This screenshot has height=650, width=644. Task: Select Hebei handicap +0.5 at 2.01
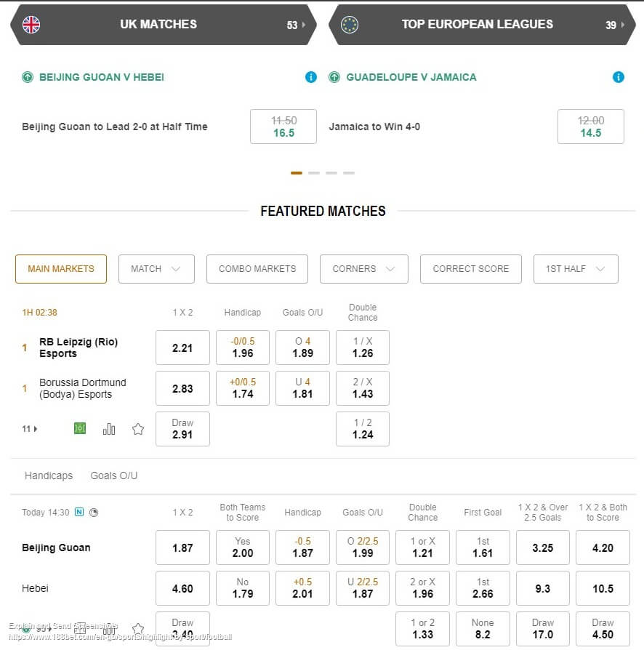click(x=302, y=588)
